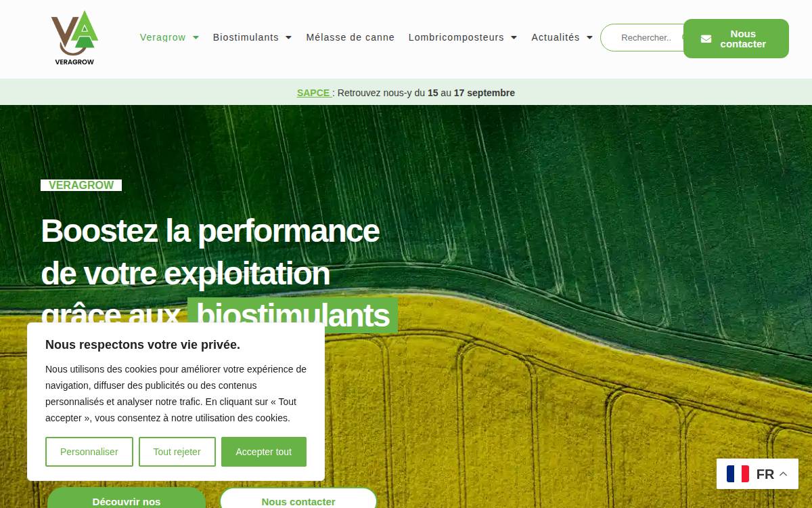Expand language chevron next to FR
Screen dimensions: 812x508
[783, 474]
